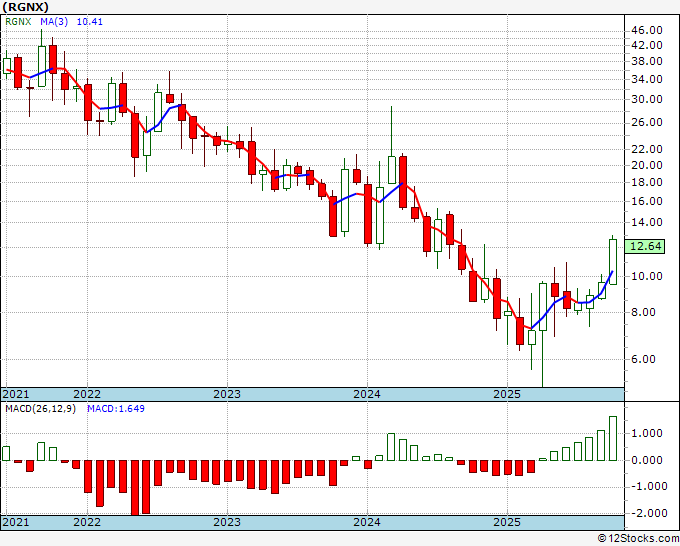Viewport: 680px width, 546px height.
Task: Click the current price tag 12.64
Action: click(x=646, y=246)
